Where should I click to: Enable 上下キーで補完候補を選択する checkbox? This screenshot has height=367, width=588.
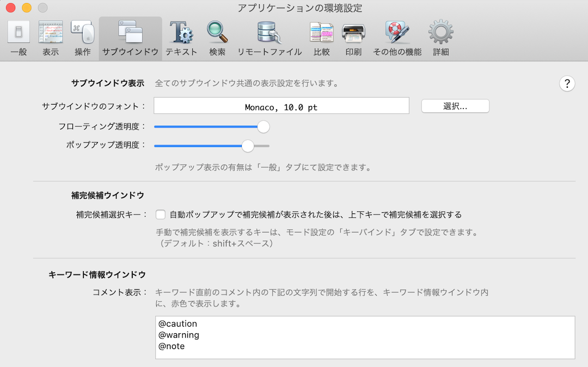click(x=161, y=215)
